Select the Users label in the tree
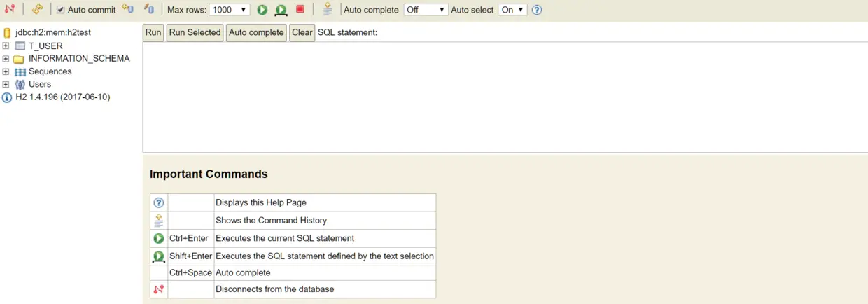The width and height of the screenshot is (868, 304). click(x=40, y=84)
